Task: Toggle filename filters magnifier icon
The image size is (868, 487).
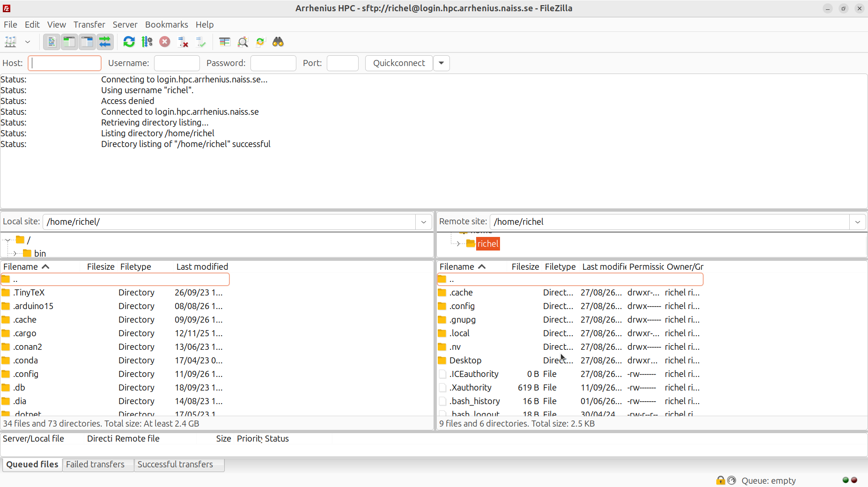Action: pos(243,42)
